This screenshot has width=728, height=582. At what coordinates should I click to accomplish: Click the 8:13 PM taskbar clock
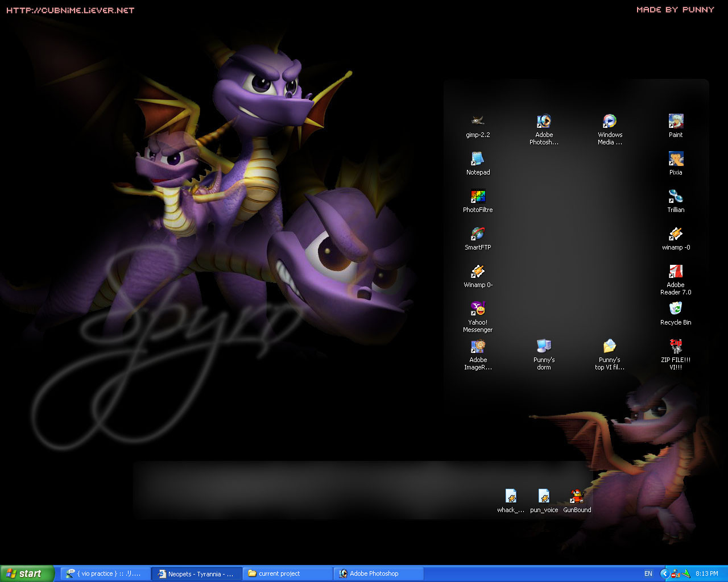click(707, 573)
